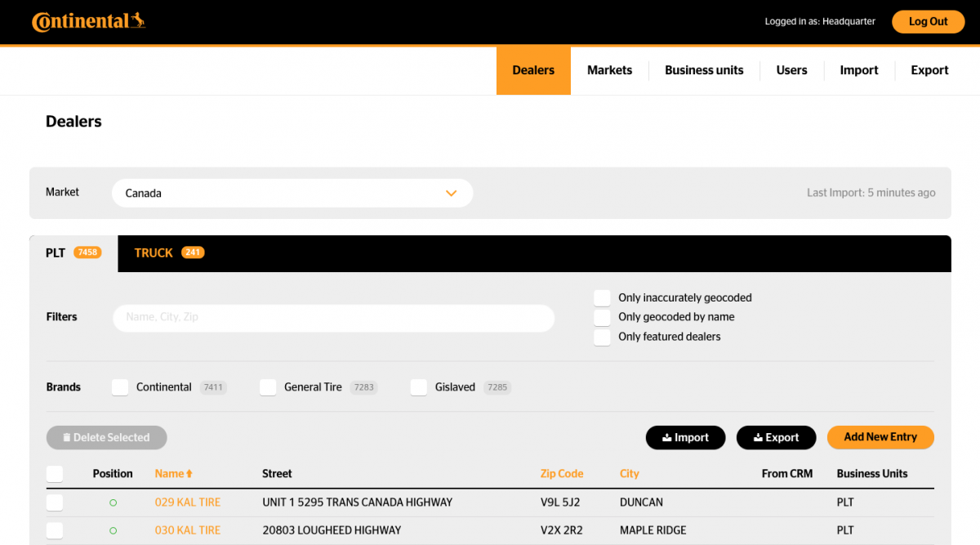The width and height of the screenshot is (980, 545).
Task: Click inside the Name, City, Zip filter field
Action: (x=333, y=318)
